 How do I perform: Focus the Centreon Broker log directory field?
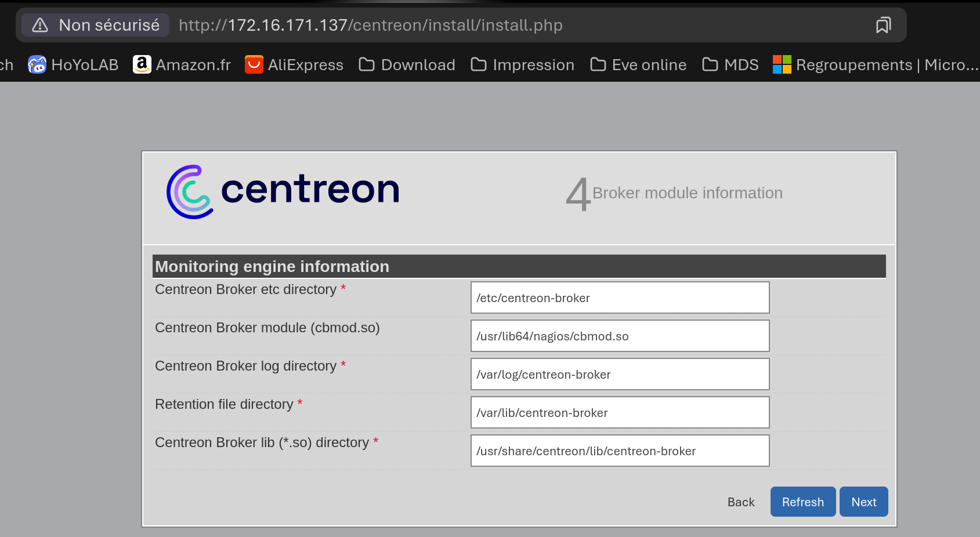[620, 374]
